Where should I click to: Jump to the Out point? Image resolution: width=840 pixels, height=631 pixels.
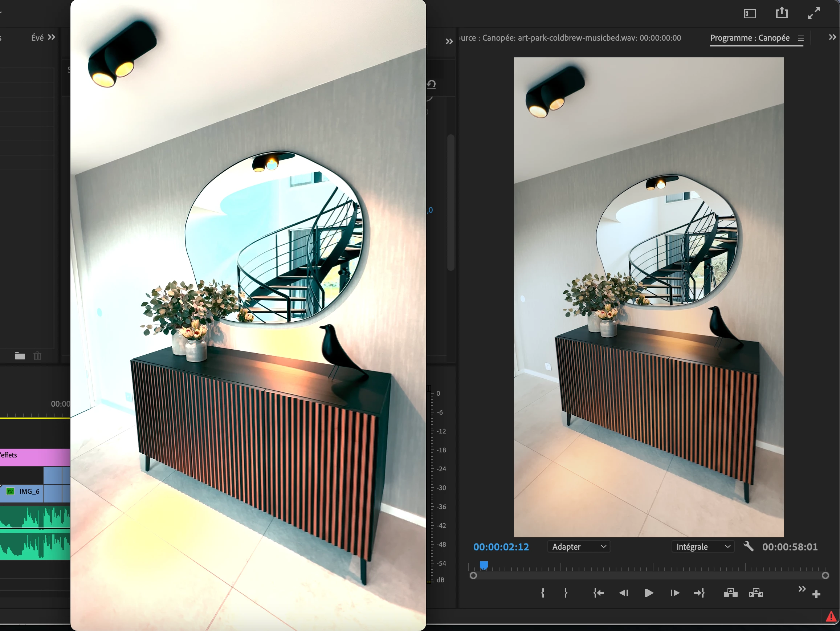(700, 593)
